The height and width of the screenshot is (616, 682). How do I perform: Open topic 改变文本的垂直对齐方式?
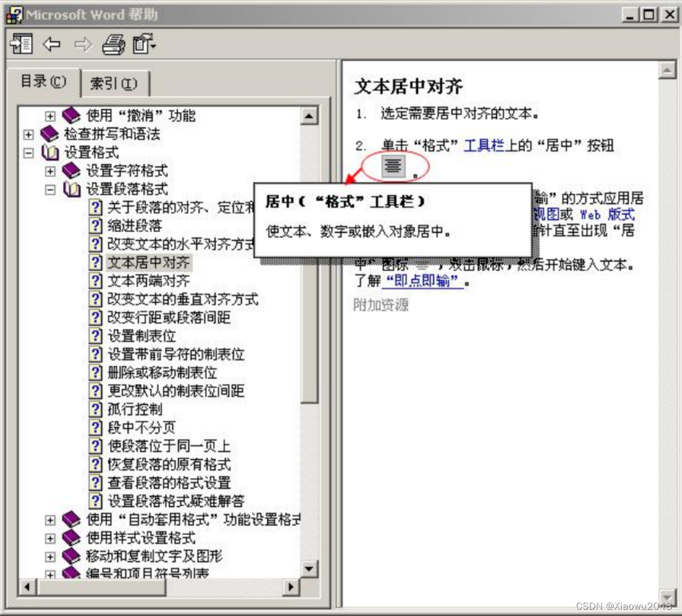point(182,299)
